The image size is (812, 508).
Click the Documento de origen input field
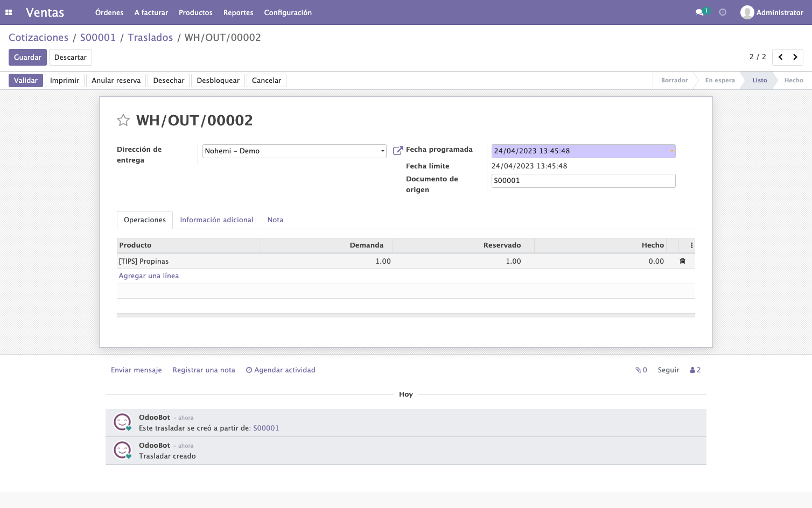[583, 181]
